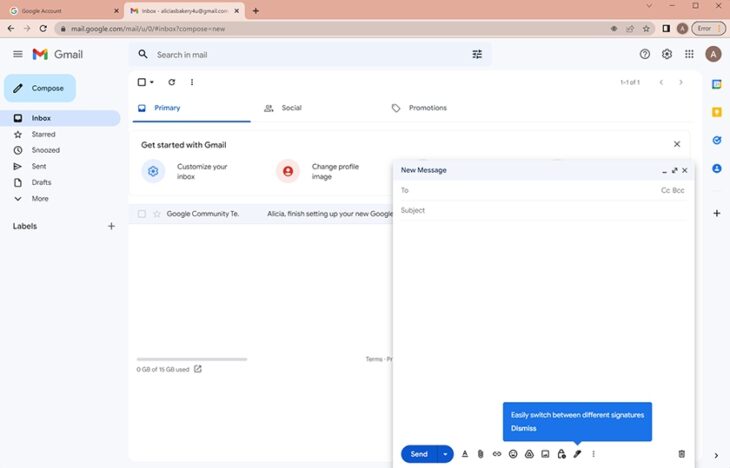Check the Google Community Team email checkbox
Screen dimensions: 730x468
point(142,214)
